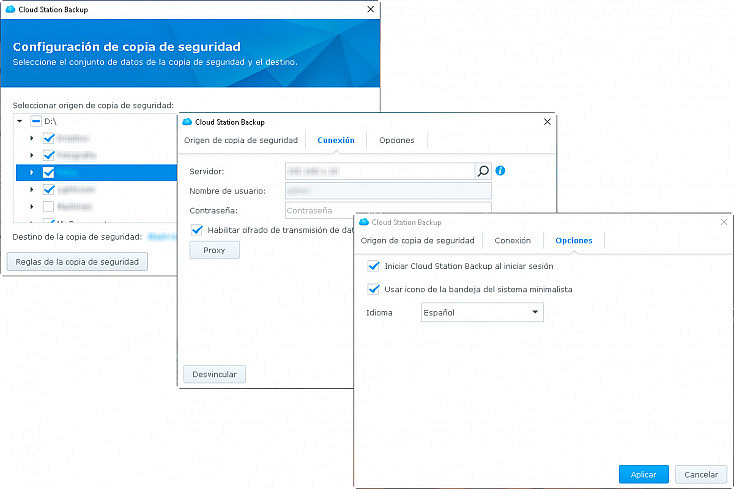
Task: Toggle the D:\ drive partial-selection checkbox
Action: [36, 121]
